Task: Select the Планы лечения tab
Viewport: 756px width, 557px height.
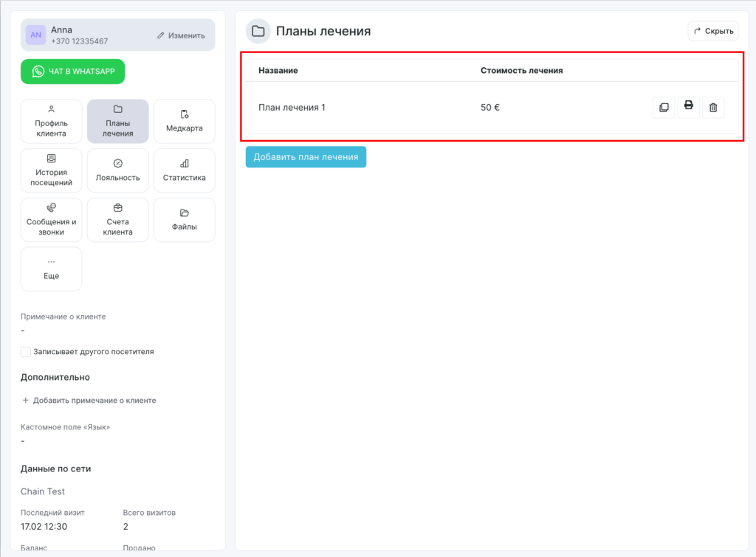Action: 117,121
